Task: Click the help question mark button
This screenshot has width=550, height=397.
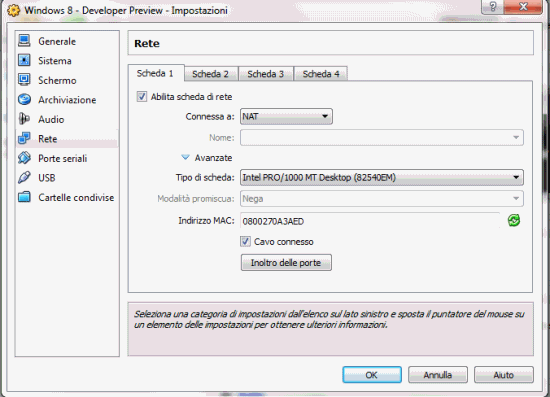Action: pyautogui.click(x=492, y=7)
